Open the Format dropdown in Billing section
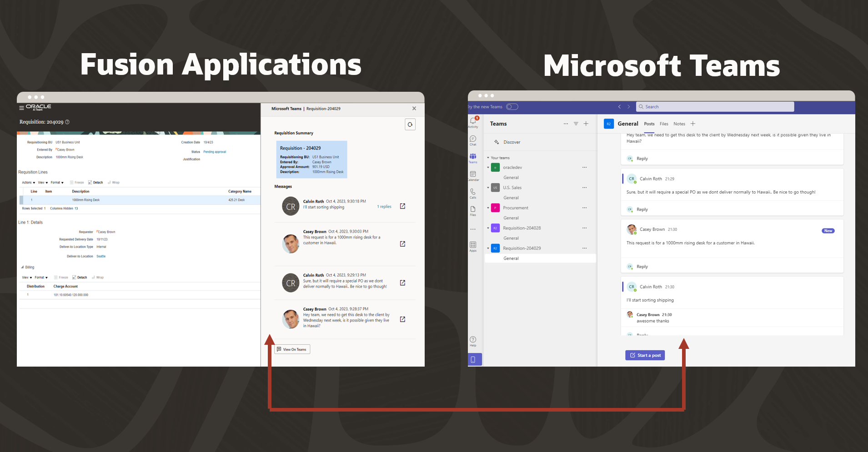 pos(41,278)
